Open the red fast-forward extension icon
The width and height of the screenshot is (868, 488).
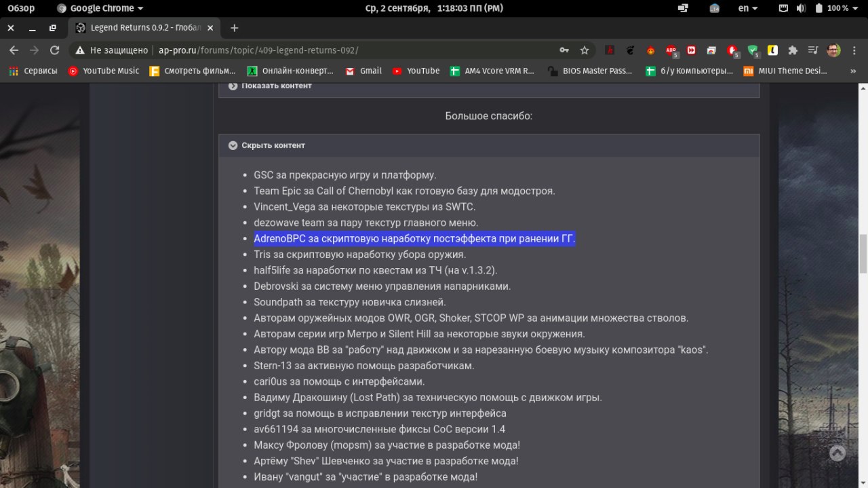[691, 50]
